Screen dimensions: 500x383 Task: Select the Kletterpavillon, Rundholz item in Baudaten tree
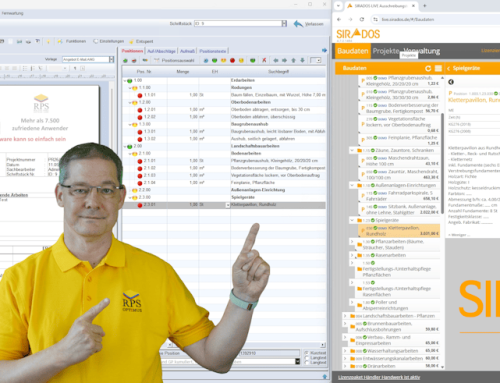tap(399, 231)
